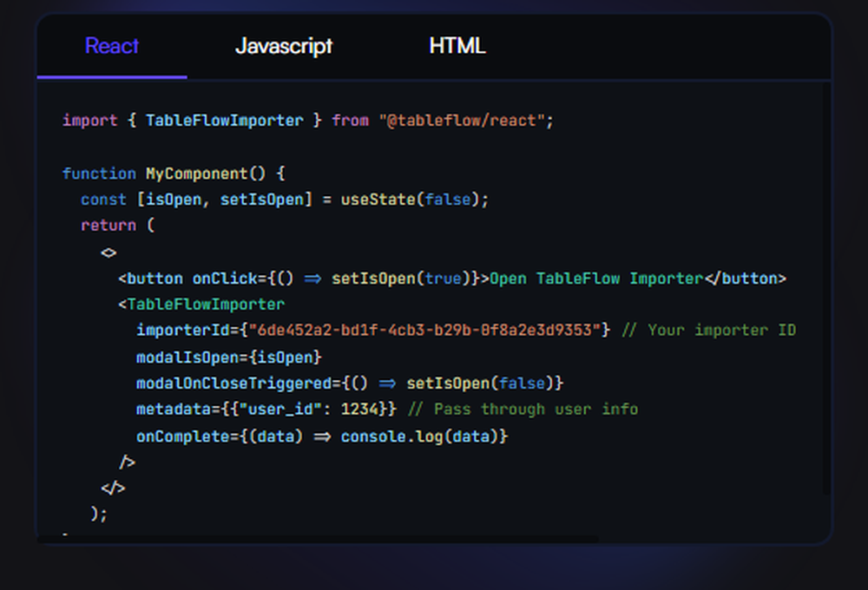Click the onComplete console.log line

tap(322, 436)
